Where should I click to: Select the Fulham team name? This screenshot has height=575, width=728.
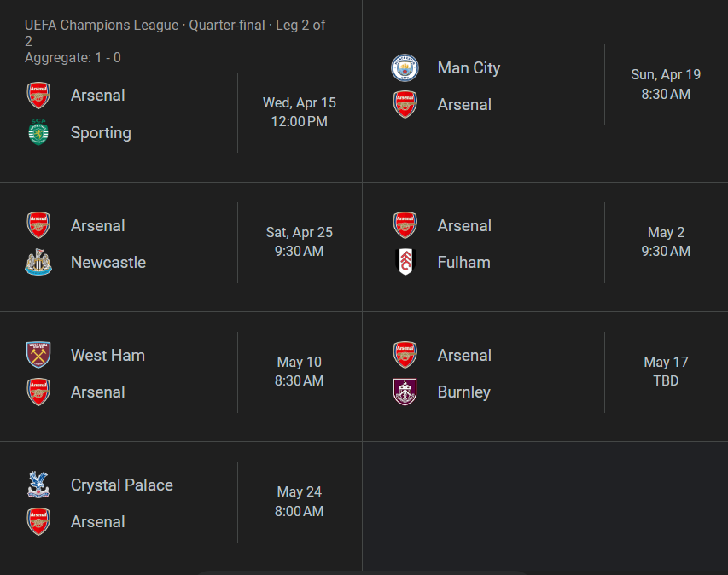point(463,263)
